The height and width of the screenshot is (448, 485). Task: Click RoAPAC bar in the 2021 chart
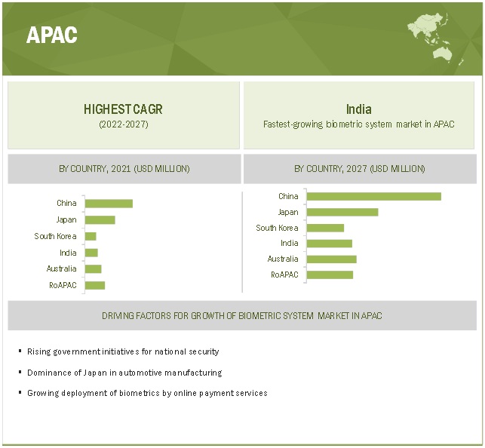coord(95,285)
